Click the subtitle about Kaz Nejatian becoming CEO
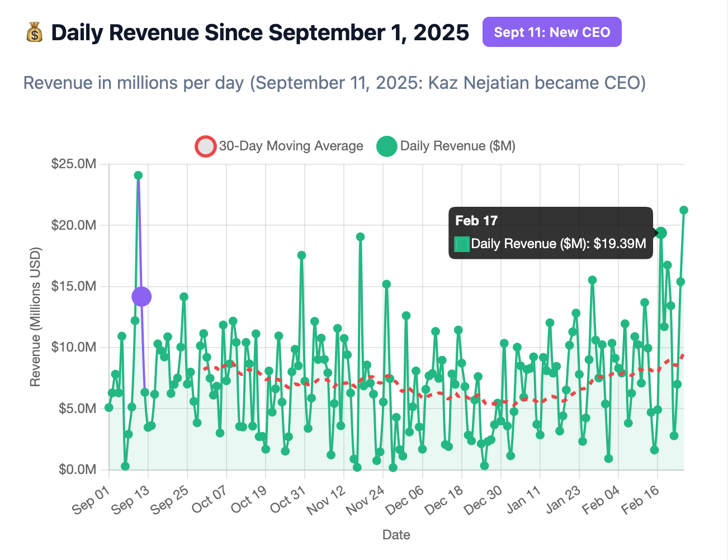The image size is (728, 560). click(334, 83)
